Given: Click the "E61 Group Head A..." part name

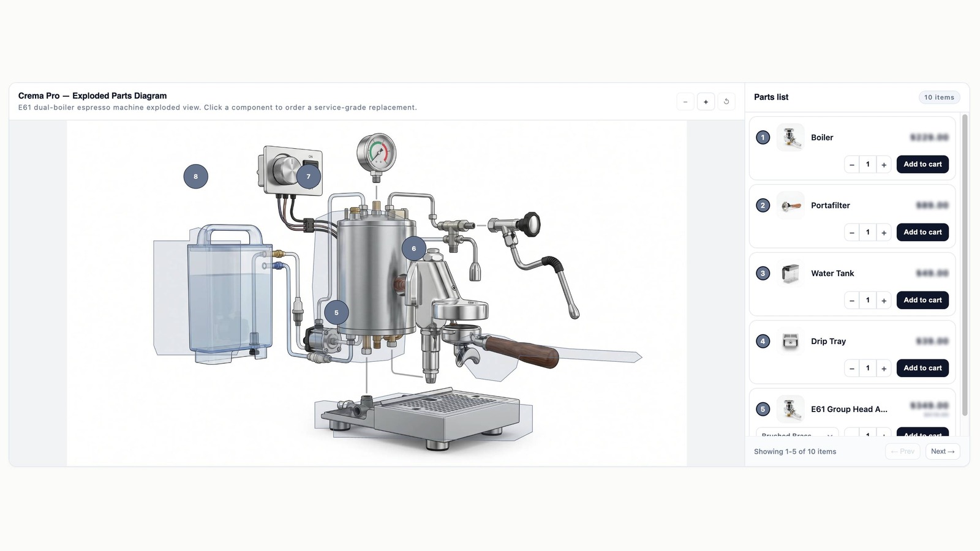Looking at the screenshot, I should click(x=849, y=410).
